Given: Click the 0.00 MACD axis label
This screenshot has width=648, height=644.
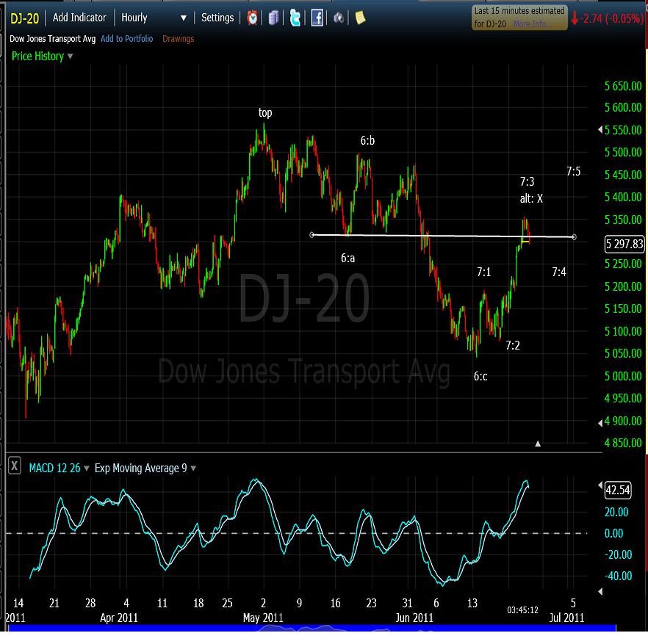Looking at the screenshot, I should point(613,533).
